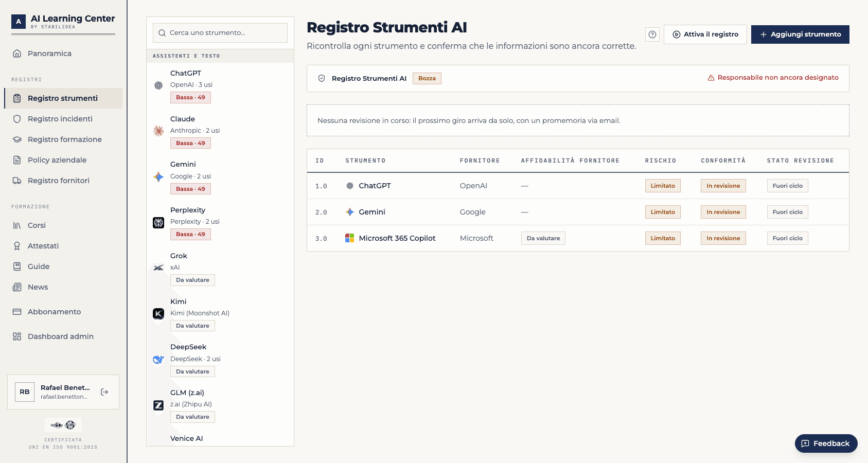Click 'Fuori ciclo' badge in ChatGPT row
Screen dimensions: 868x463
pyautogui.click(x=788, y=186)
